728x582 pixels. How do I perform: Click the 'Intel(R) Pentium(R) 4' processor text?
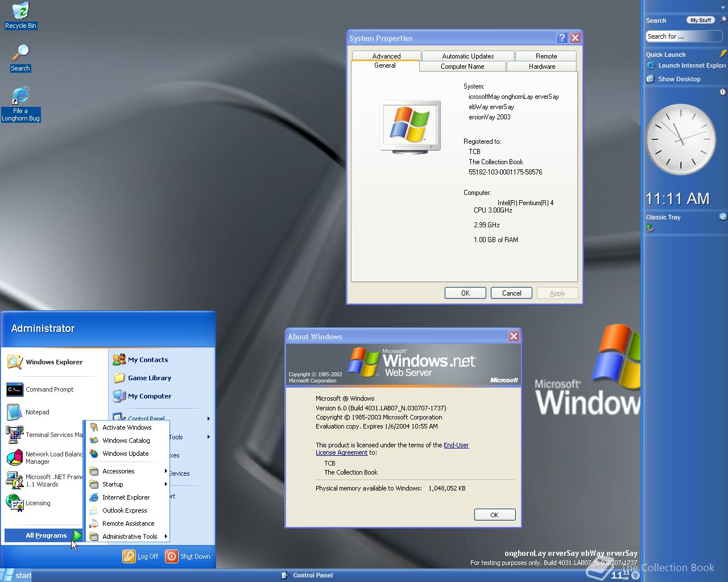tap(526, 203)
